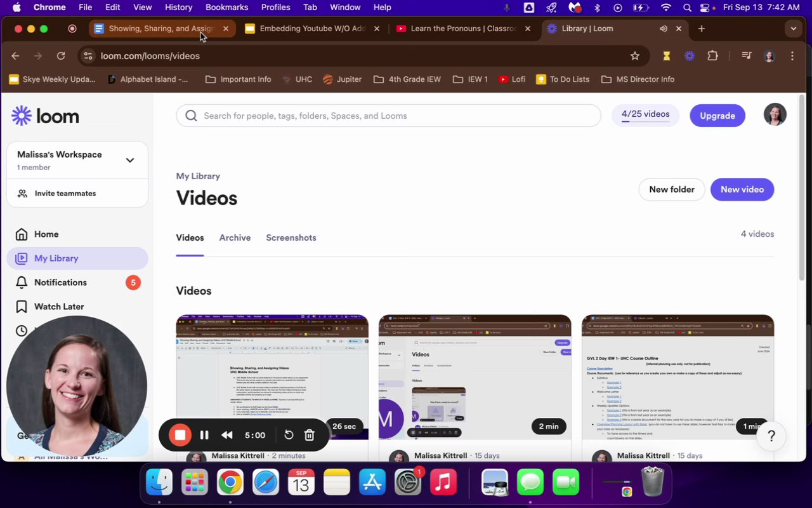Open the History menu

(x=178, y=7)
